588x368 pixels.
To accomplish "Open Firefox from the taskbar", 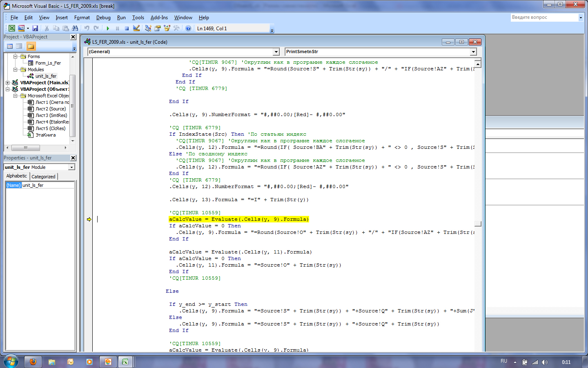I will point(33,361).
